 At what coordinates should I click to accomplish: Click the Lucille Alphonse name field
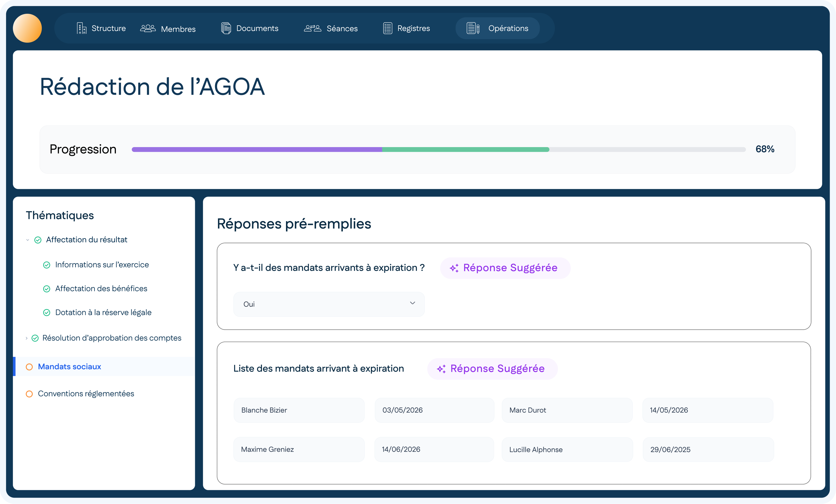[567, 450]
